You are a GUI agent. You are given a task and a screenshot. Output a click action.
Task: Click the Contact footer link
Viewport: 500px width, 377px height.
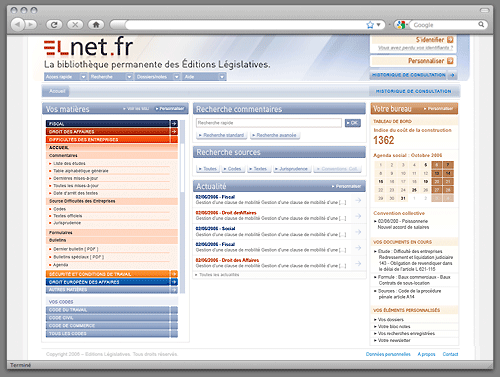(x=450, y=354)
